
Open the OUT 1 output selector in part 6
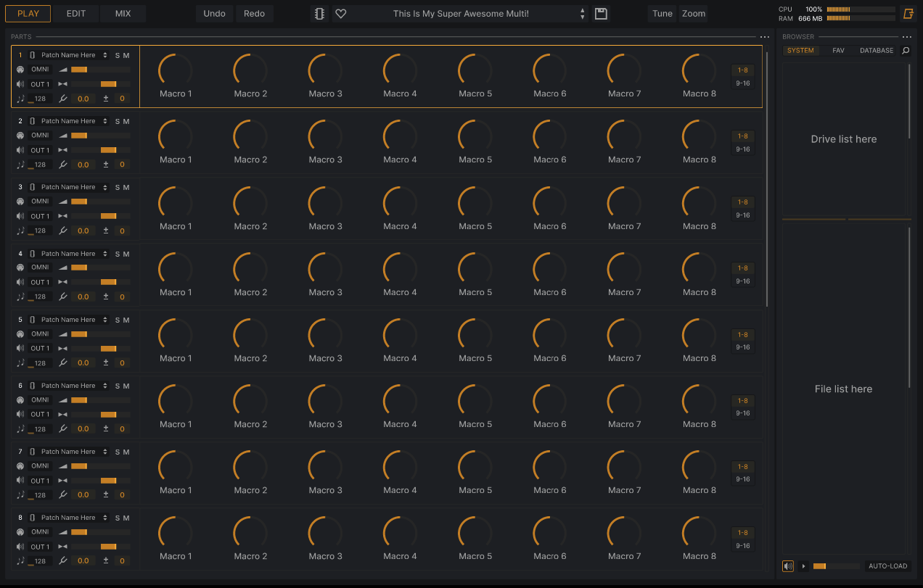(x=40, y=415)
